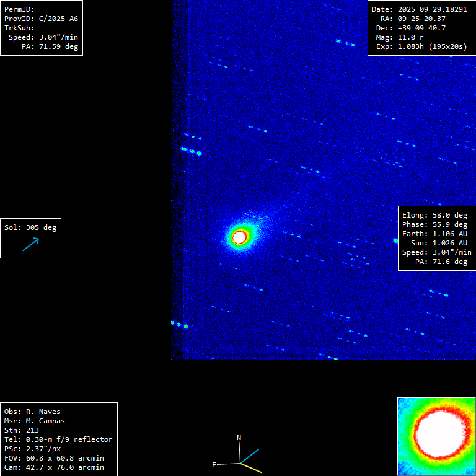
Task: Open the zoomed coma inset thumbnail
Action: pos(436,436)
